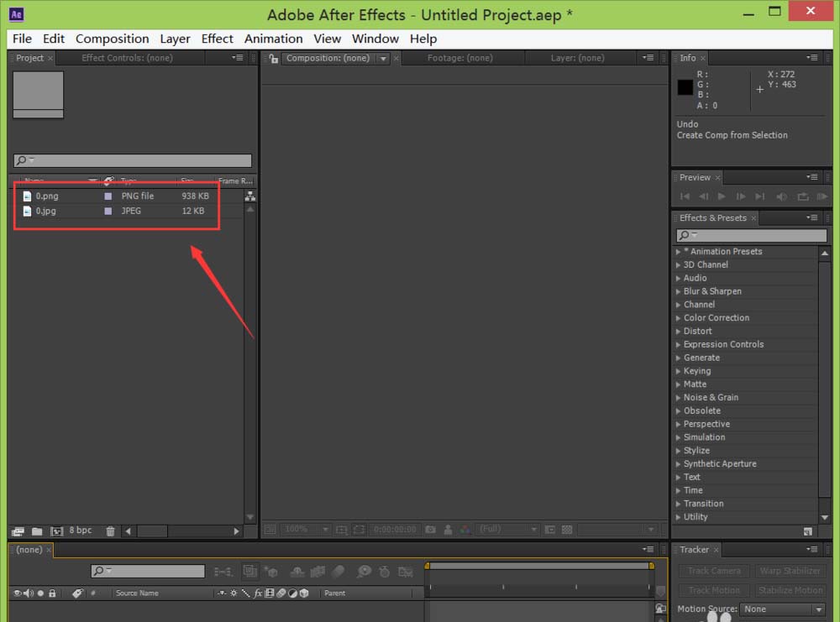Screen dimensions: 840x622
Task: Click the purple label swatch for 0.png
Action: click(x=108, y=196)
